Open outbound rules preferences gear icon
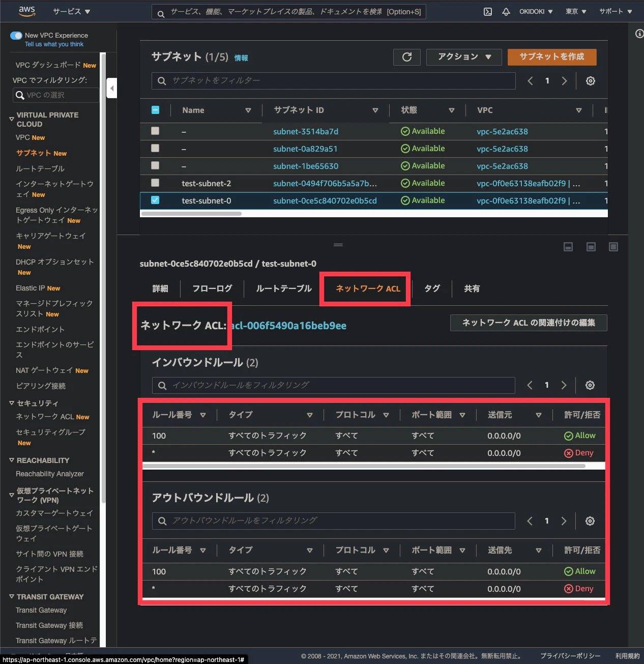This screenshot has height=664, width=644. (x=590, y=521)
